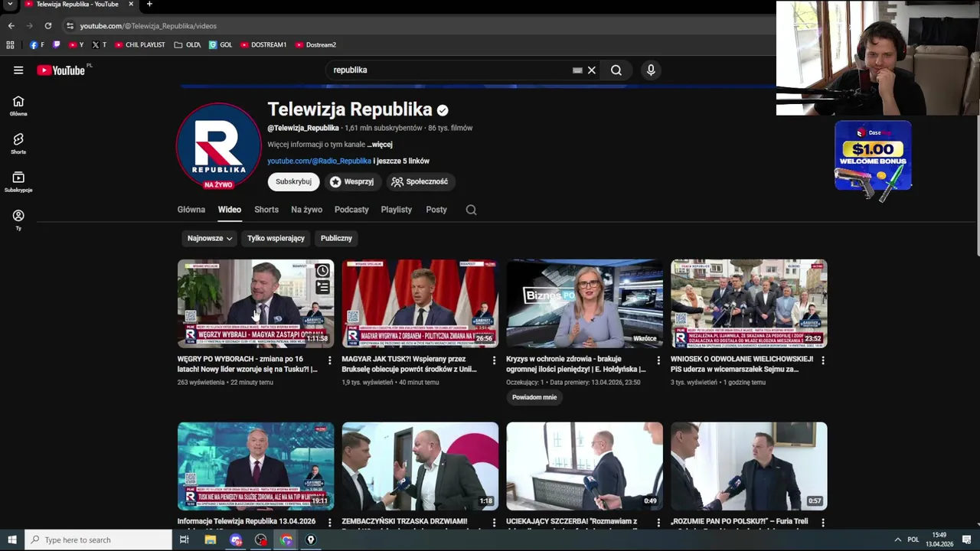This screenshot has height=551, width=980.
Task: Toggle the Publiczny filter chip
Action: tap(336, 239)
